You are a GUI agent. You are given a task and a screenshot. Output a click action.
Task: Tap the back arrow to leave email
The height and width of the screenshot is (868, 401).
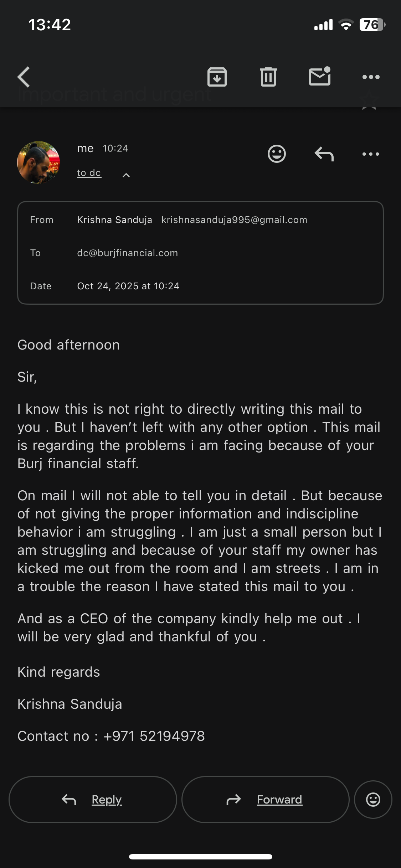click(x=24, y=77)
